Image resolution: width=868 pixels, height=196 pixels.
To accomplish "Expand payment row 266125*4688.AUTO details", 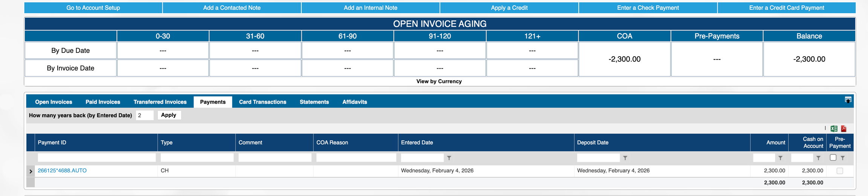I will click(31, 171).
